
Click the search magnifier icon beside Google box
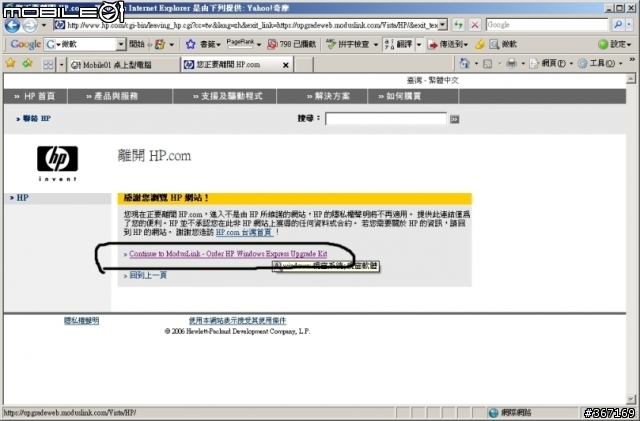[x=618, y=25]
